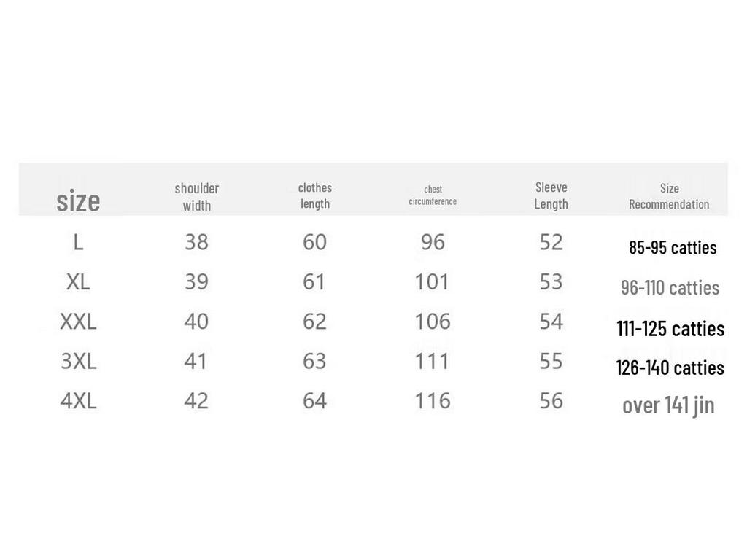Viewport: 747px width, 560px height.
Task: Click the 4XL size row label
Action: (78, 400)
